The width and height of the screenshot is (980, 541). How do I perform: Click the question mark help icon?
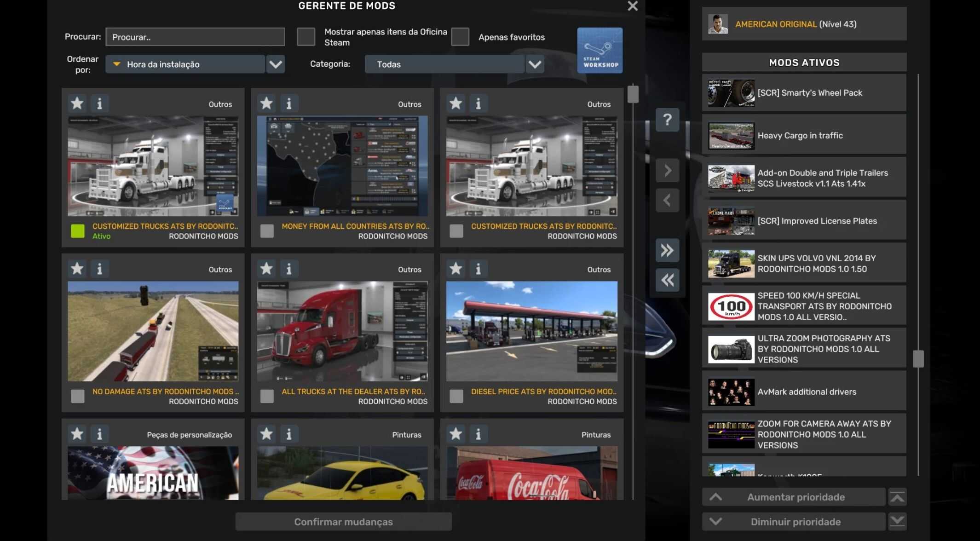tap(667, 120)
